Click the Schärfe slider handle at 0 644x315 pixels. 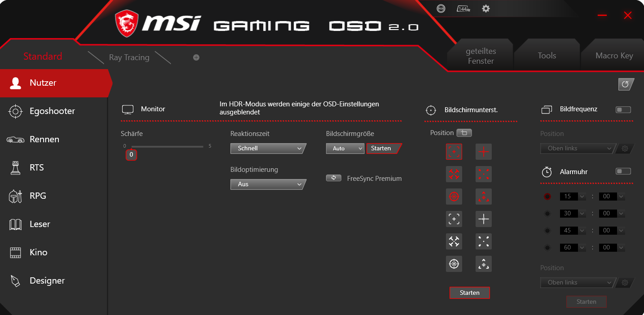(131, 154)
